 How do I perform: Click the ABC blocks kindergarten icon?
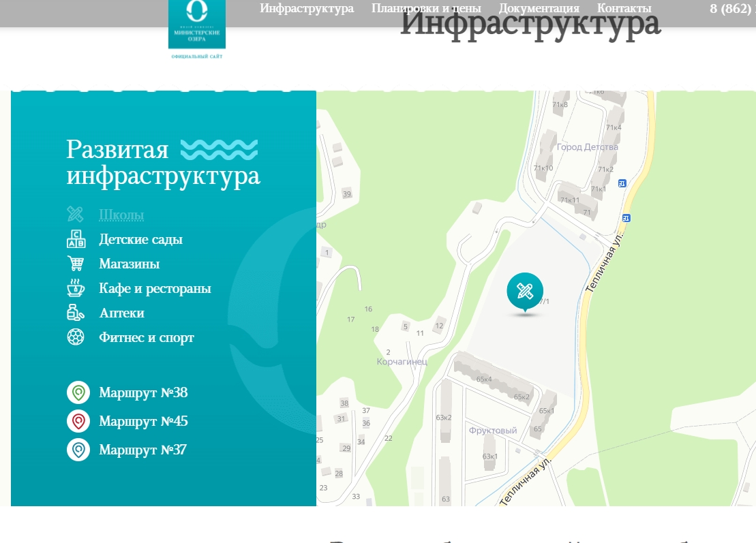76,239
